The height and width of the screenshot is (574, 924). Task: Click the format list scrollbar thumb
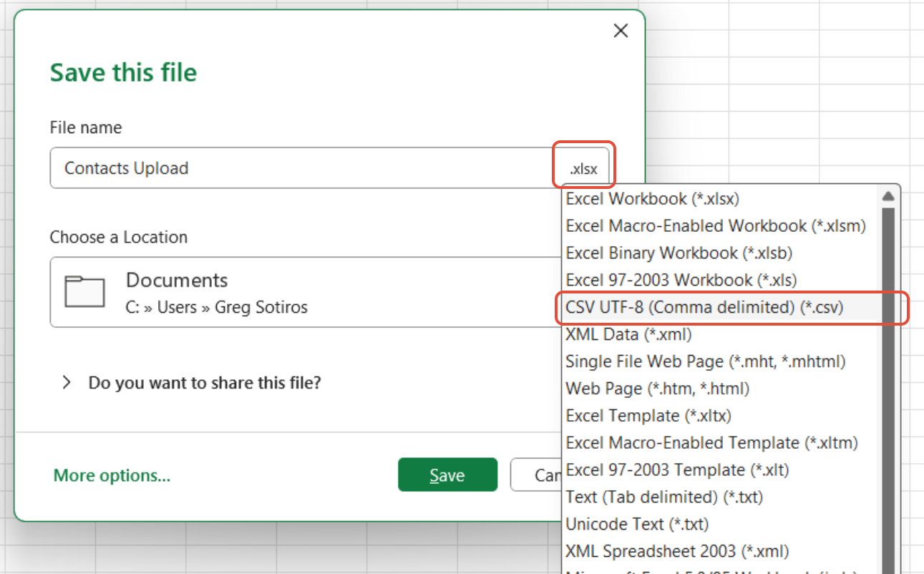888,390
